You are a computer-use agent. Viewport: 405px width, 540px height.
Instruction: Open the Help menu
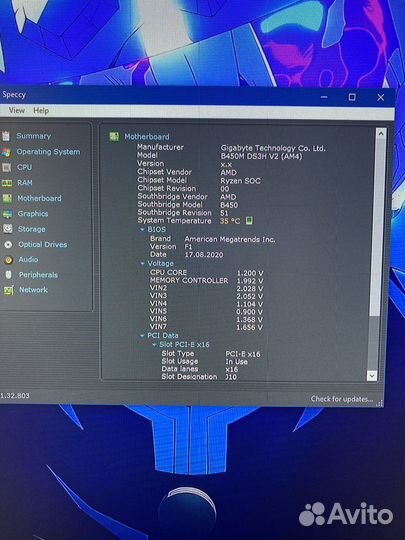click(41, 111)
